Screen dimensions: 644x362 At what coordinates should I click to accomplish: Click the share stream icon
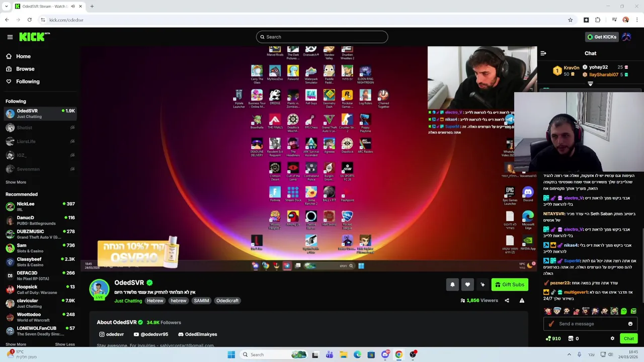tap(507, 301)
